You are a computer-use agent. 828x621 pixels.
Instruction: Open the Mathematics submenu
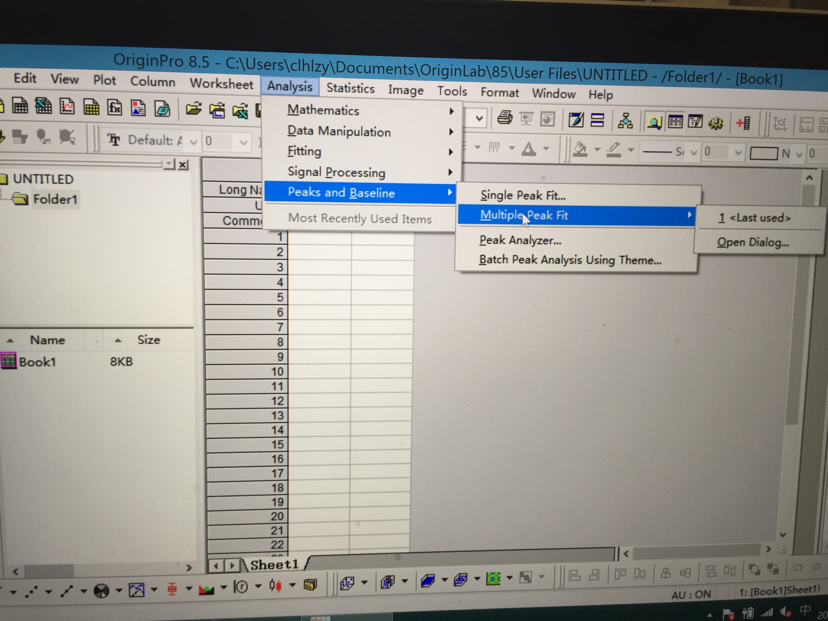point(362,110)
